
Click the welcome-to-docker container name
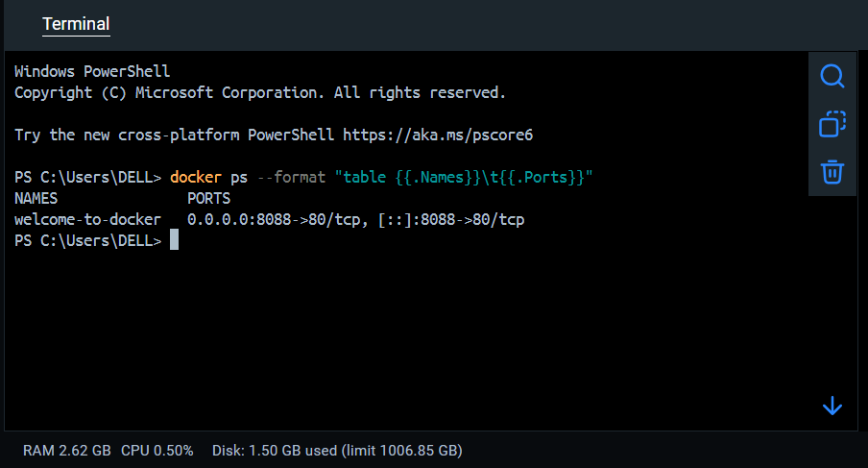pyautogui.click(x=87, y=220)
